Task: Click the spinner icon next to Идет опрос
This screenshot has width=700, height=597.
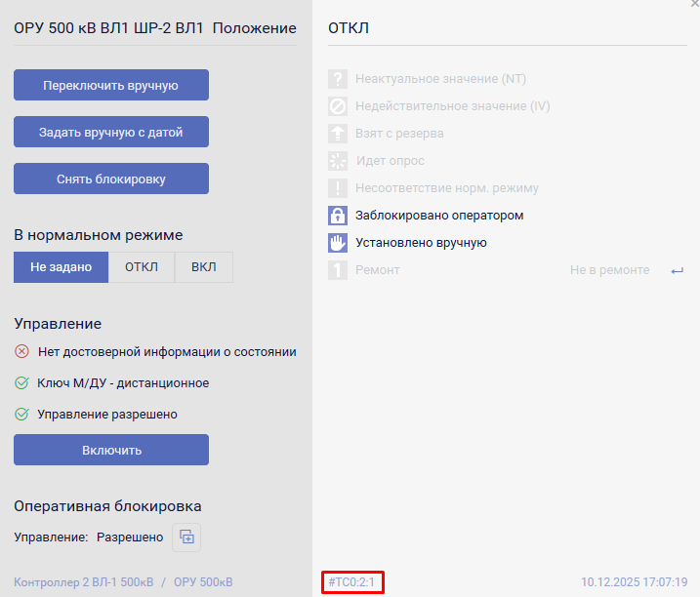Action: [x=338, y=161]
